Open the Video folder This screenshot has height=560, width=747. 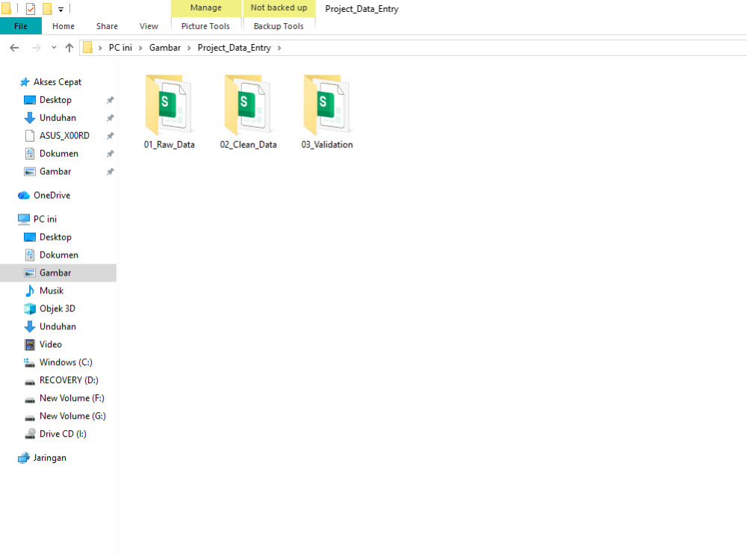pyautogui.click(x=51, y=344)
